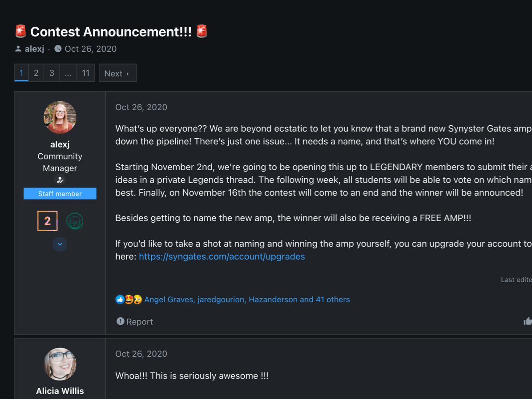The width and height of the screenshot is (532, 399).
Task: Open the syngates.com account upgrades link
Action: [x=222, y=256]
